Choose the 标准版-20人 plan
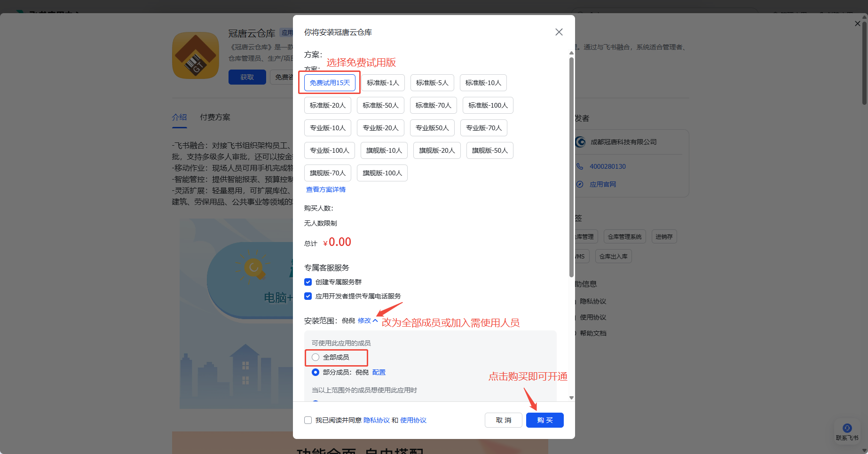Viewport: 868px width, 454px height. (328, 105)
